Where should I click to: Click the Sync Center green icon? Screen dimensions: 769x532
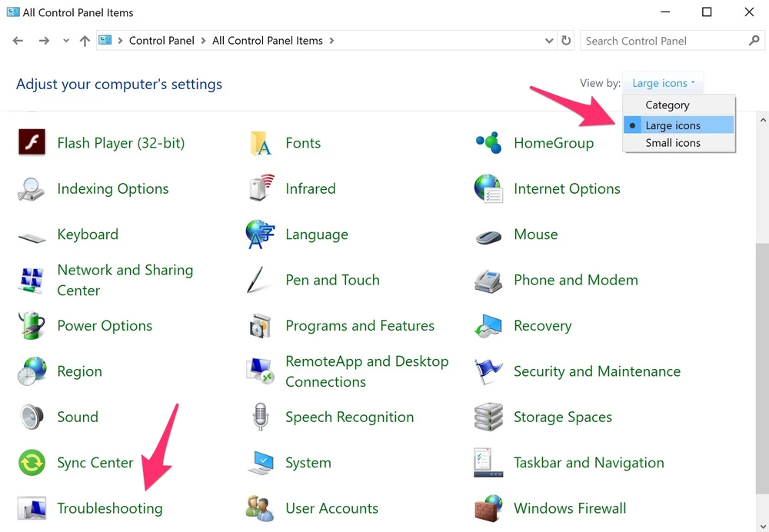[x=32, y=463]
